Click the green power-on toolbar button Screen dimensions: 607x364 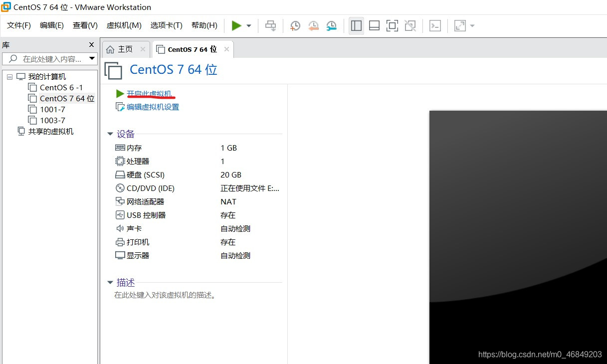(236, 25)
